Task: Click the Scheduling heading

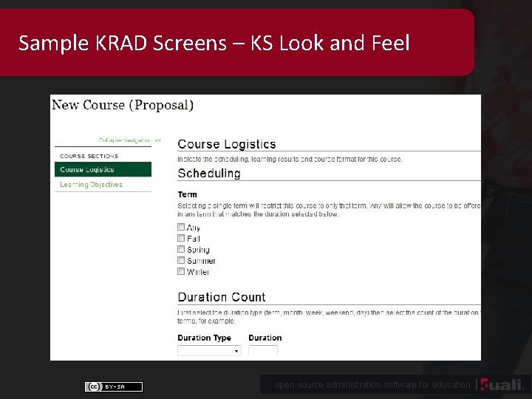Action: point(209,174)
